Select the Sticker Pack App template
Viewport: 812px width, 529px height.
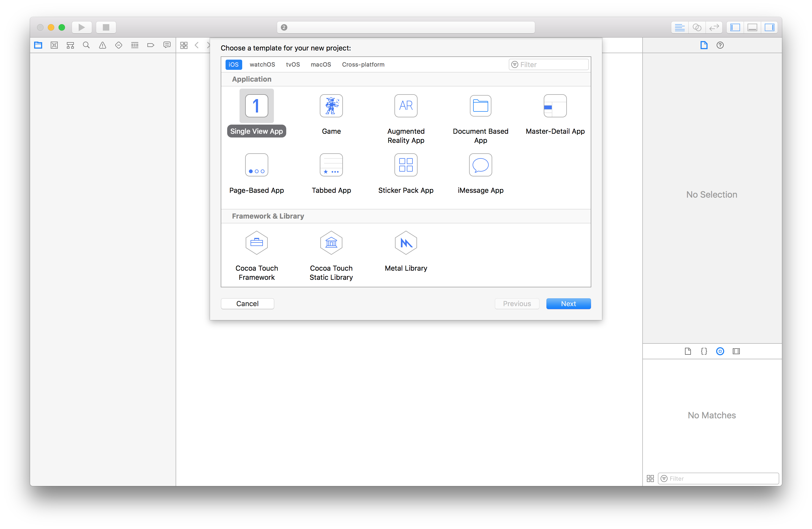406,173
